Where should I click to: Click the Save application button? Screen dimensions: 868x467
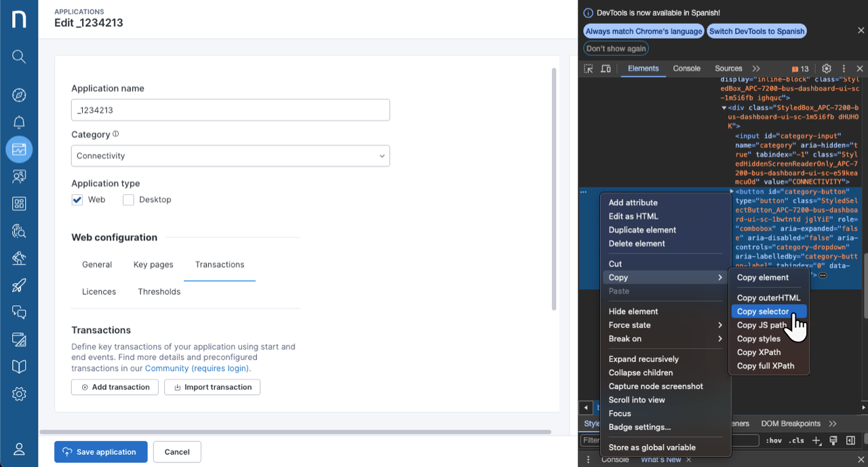pos(100,452)
